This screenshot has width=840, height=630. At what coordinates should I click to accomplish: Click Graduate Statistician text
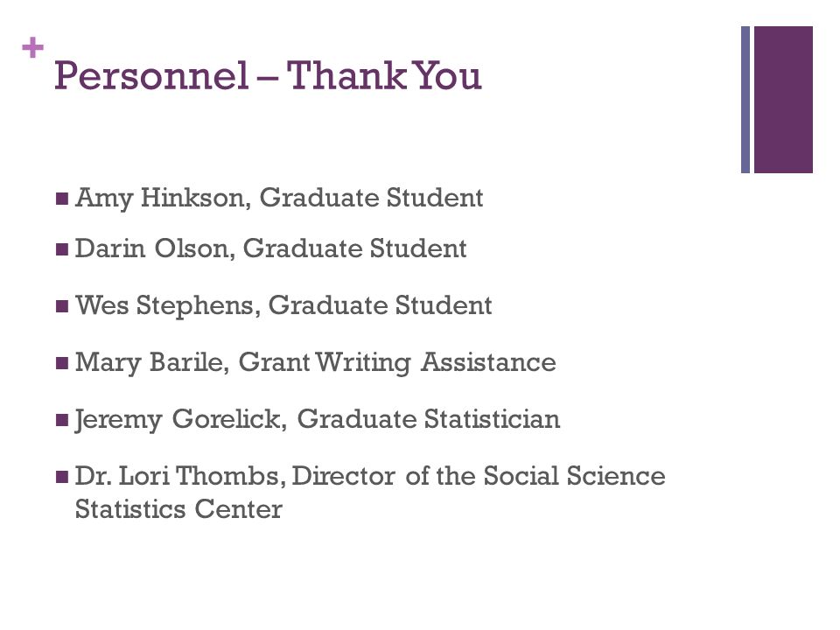429,419
